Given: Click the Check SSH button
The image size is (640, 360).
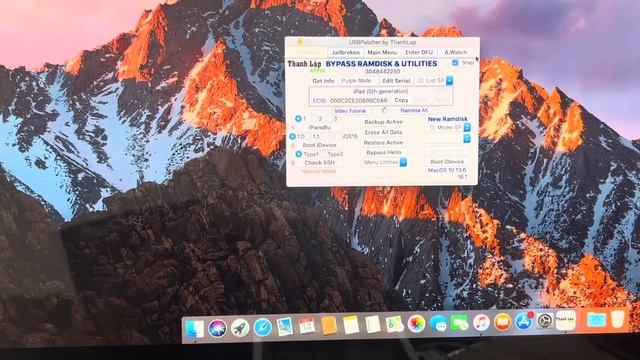Looking at the screenshot, I should 320,162.
